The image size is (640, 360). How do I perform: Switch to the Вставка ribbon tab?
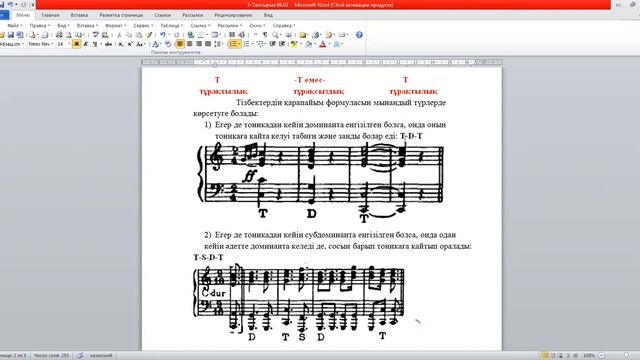click(79, 15)
